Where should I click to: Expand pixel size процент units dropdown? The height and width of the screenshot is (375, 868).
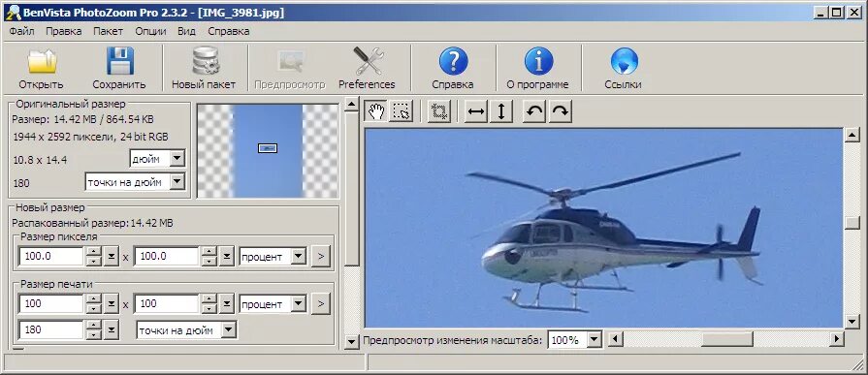(299, 257)
